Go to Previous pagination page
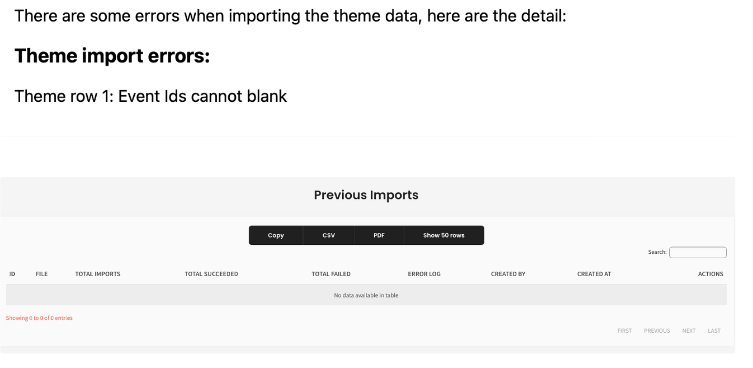Image resolution: width=753 pixels, height=368 pixels. tap(657, 331)
